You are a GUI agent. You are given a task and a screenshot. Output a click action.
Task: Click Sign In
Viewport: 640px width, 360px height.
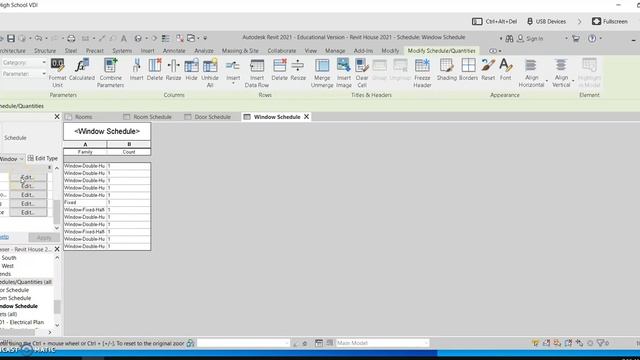[x=530, y=38]
